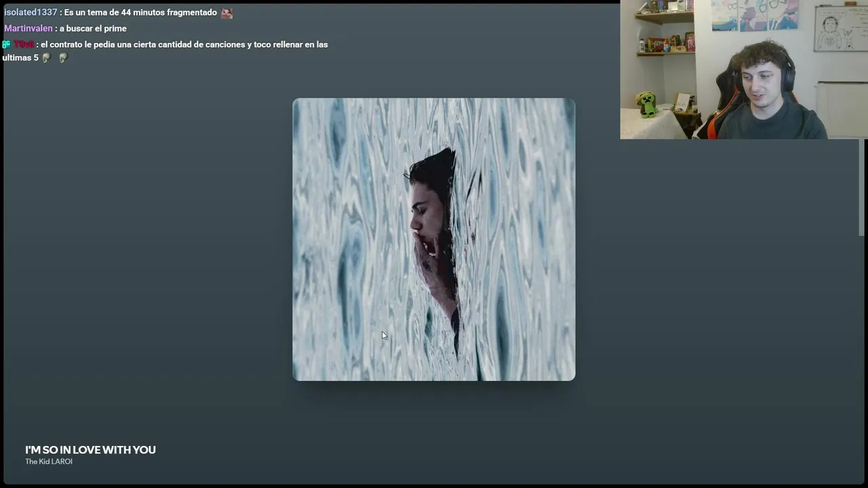Image resolution: width=868 pixels, height=488 pixels.
Task: Open the song title I'M SO IN LOVE WITH YOU
Action: point(90,450)
